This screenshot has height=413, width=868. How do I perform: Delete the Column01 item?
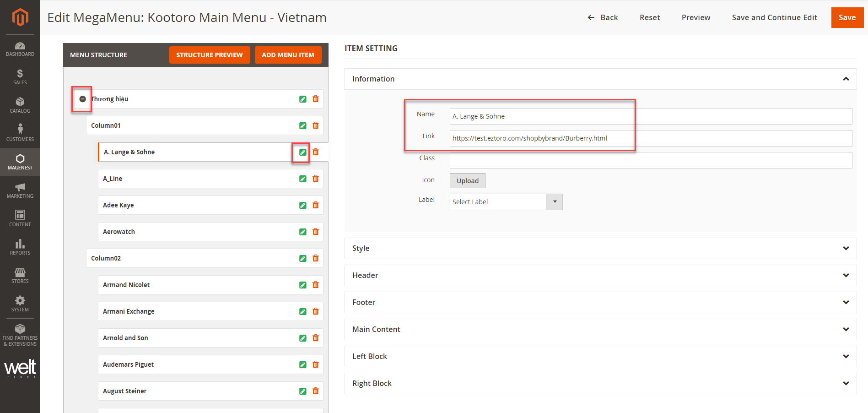pyautogui.click(x=316, y=125)
